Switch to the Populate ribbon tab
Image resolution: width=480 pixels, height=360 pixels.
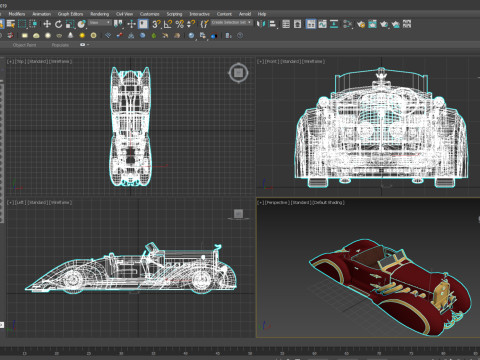click(60, 45)
